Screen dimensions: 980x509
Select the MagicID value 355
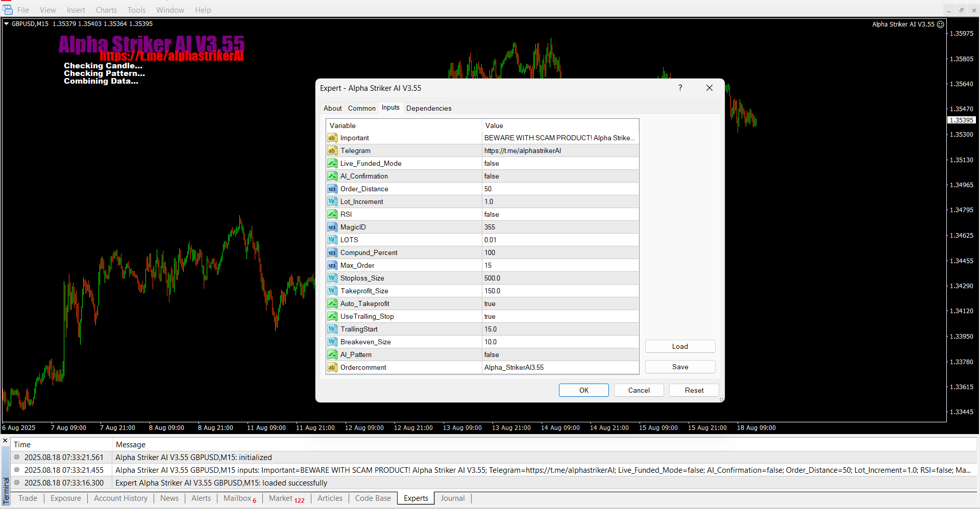coord(560,227)
